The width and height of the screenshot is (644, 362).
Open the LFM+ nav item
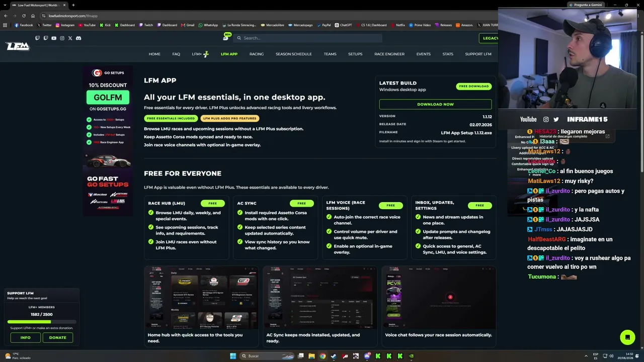(x=200, y=54)
